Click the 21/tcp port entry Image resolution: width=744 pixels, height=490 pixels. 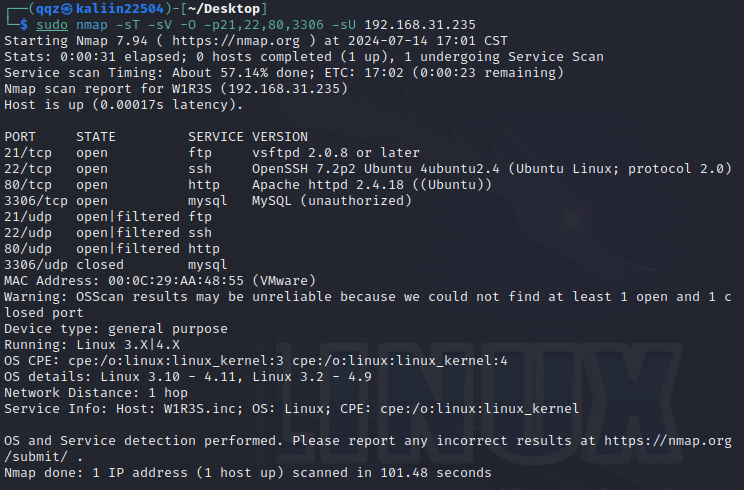[28, 152]
